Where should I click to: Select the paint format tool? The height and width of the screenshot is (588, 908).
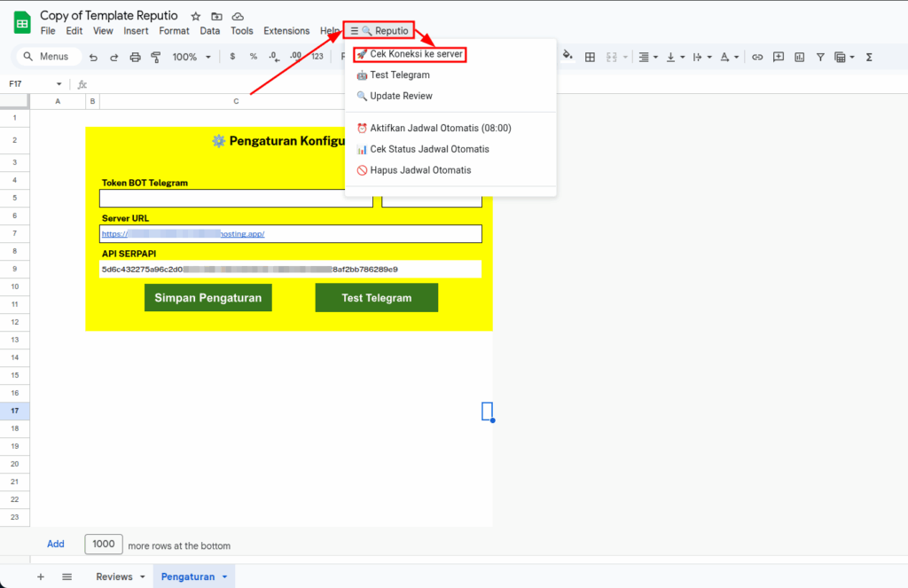point(156,57)
